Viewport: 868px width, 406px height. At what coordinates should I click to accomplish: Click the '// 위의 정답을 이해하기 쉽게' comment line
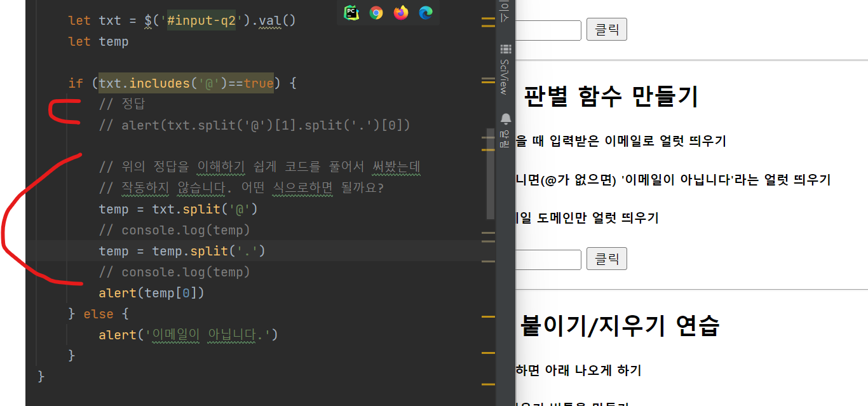click(261, 167)
